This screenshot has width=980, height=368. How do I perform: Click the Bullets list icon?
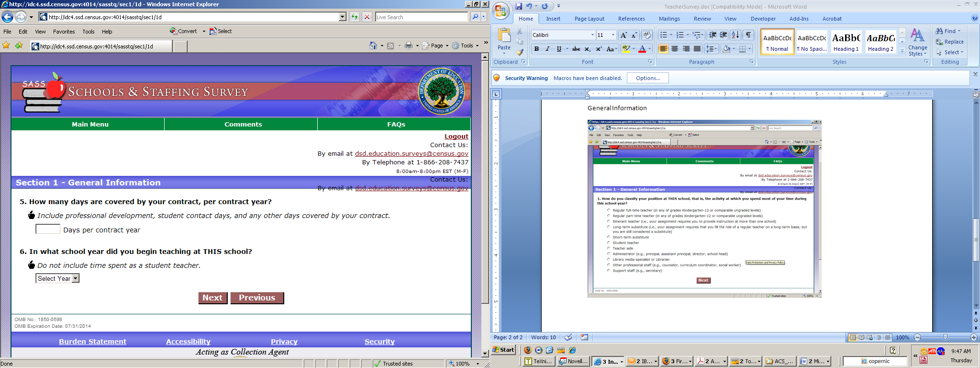pos(663,35)
